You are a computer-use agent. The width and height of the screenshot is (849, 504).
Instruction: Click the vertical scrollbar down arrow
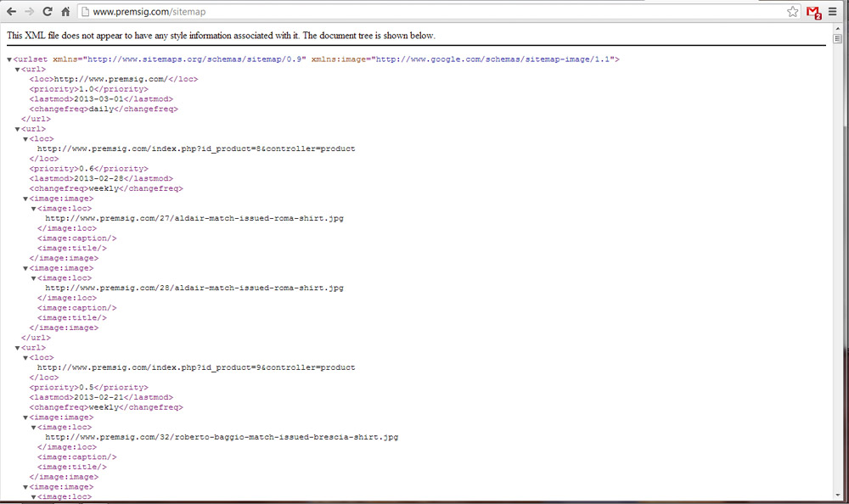click(838, 495)
